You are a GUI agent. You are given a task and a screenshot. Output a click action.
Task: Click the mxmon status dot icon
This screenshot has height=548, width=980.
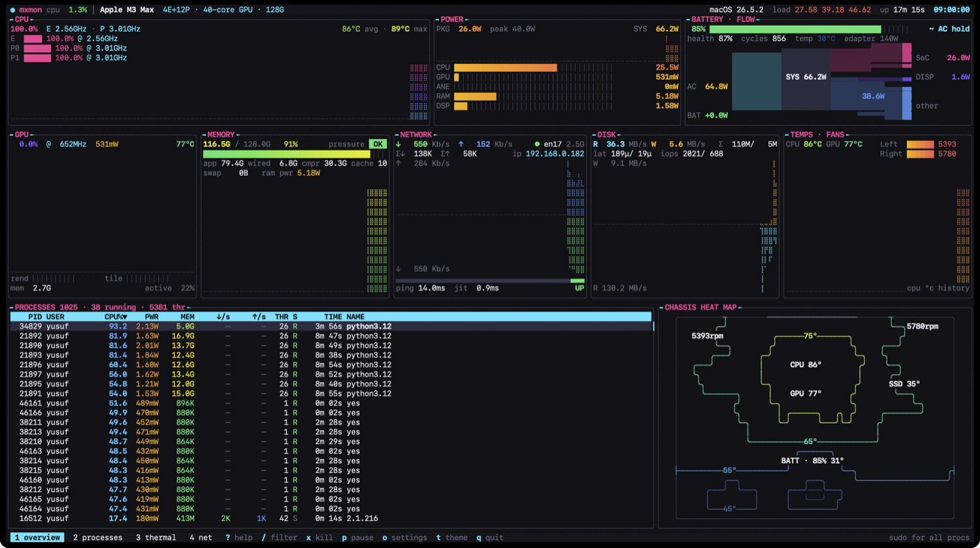tap(12, 10)
